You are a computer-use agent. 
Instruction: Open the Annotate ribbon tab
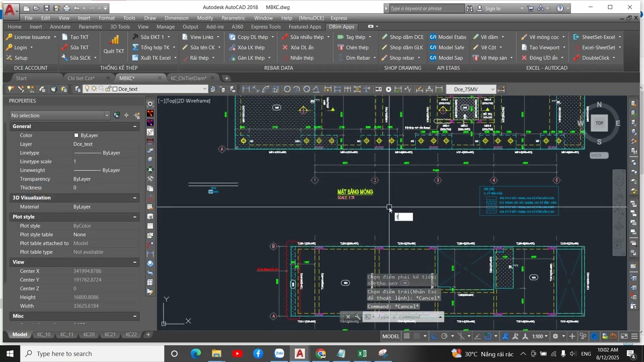pyautogui.click(x=60, y=27)
